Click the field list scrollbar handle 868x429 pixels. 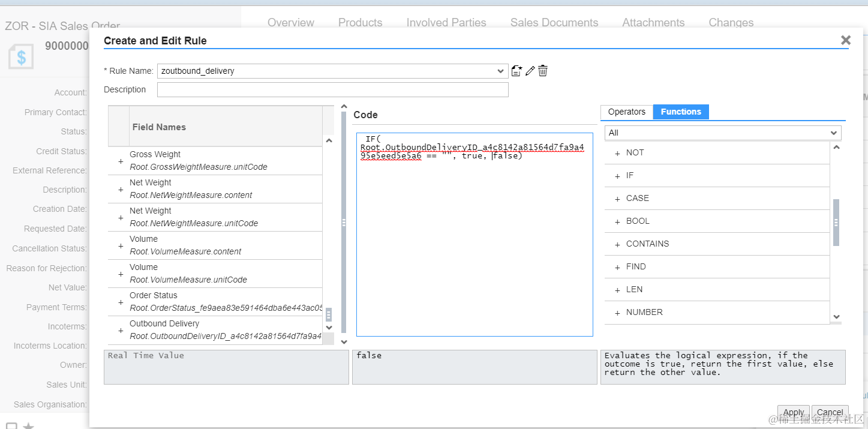pyautogui.click(x=328, y=314)
